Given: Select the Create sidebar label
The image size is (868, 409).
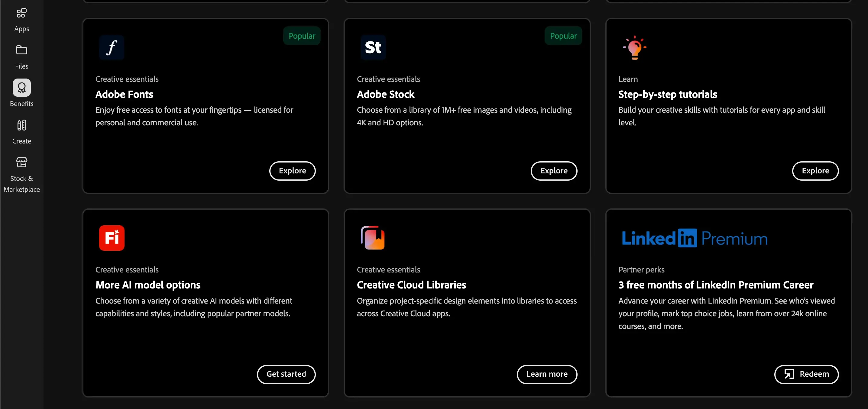Looking at the screenshot, I should tap(21, 141).
